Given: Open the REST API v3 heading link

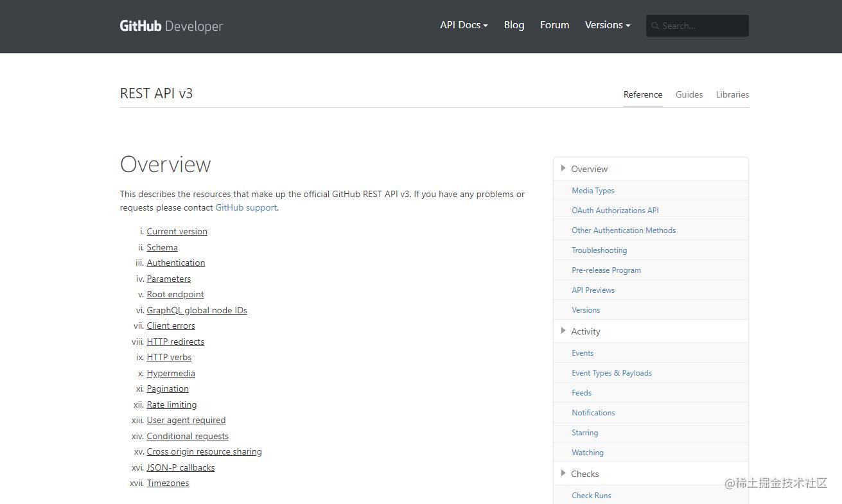Looking at the screenshot, I should [156, 93].
